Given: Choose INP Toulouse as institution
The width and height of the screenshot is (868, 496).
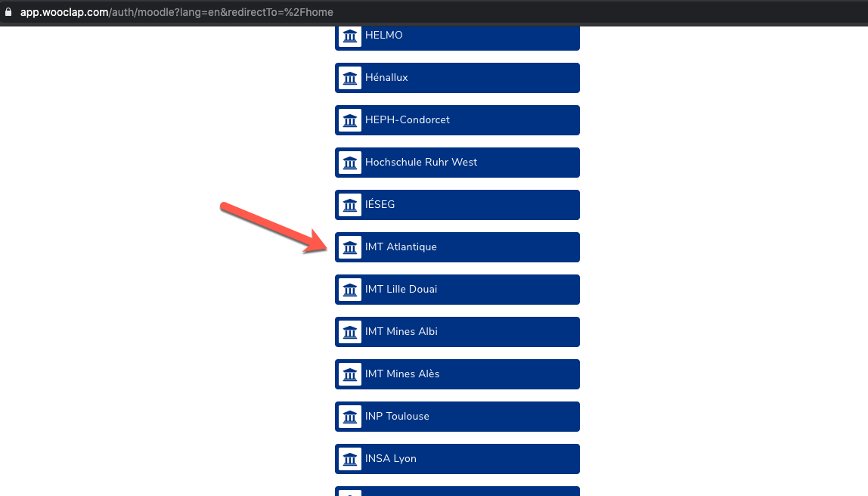Looking at the screenshot, I should click(x=457, y=417).
